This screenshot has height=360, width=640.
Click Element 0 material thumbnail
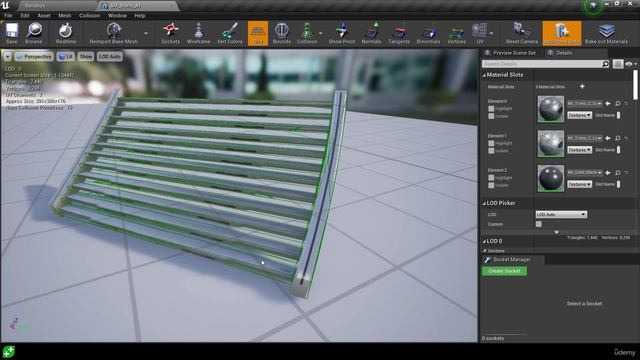(551, 109)
